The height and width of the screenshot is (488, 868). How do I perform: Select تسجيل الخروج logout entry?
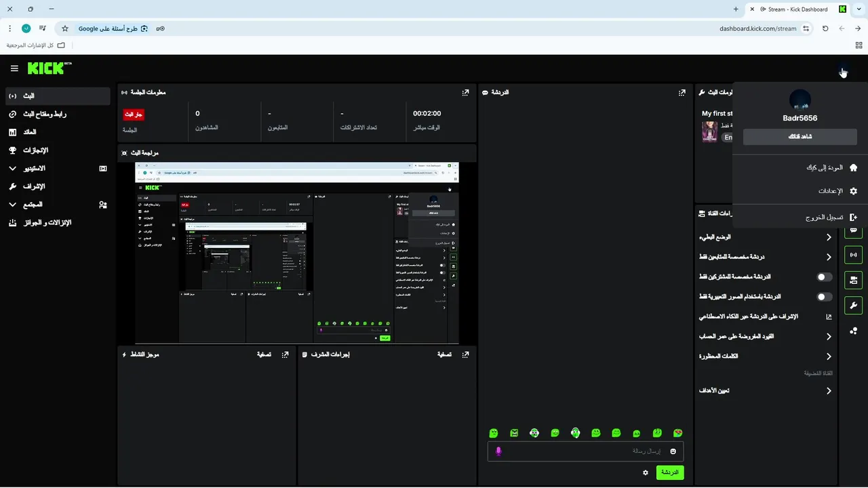tap(800, 218)
